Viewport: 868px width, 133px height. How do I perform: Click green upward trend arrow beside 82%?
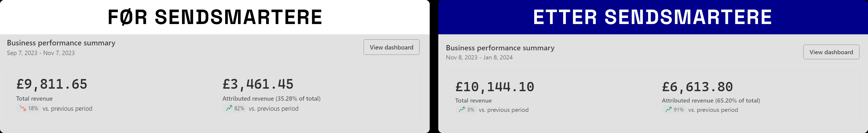(x=229, y=108)
